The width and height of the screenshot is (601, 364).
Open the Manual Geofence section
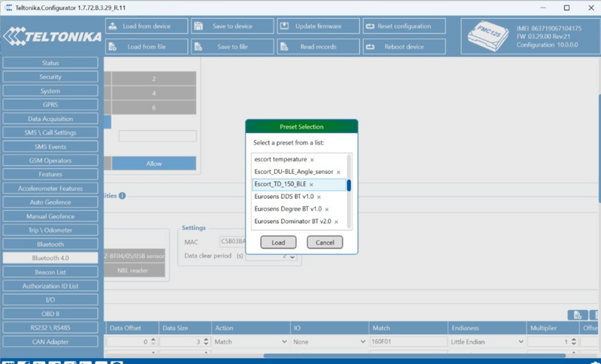[x=50, y=216]
